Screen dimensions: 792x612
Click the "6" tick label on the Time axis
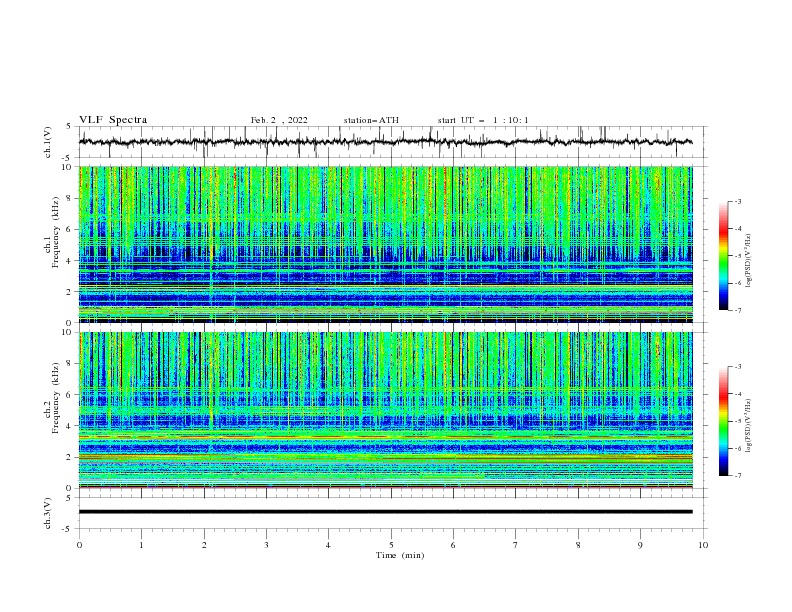click(x=453, y=545)
